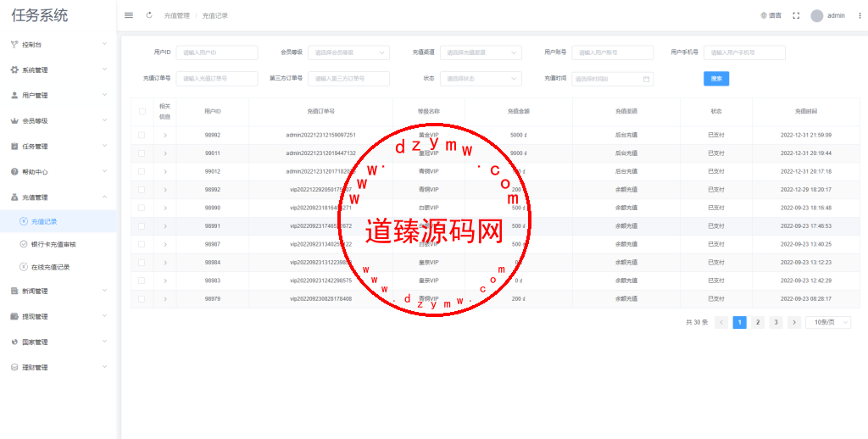Check the row with order admin202212312159097251
The image size is (868, 439).
[142, 135]
